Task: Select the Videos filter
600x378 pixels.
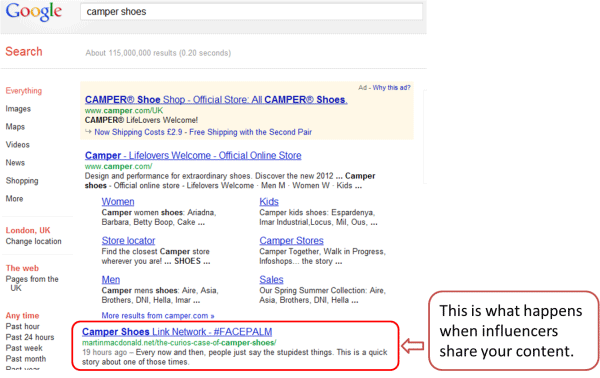Action: coord(18,145)
